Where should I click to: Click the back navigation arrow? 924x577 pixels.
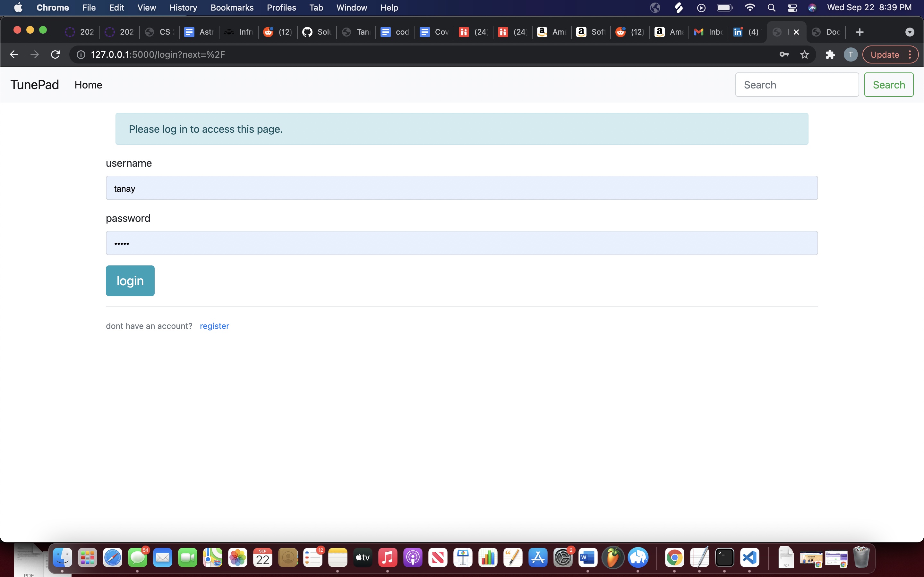(x=14, y=54)
